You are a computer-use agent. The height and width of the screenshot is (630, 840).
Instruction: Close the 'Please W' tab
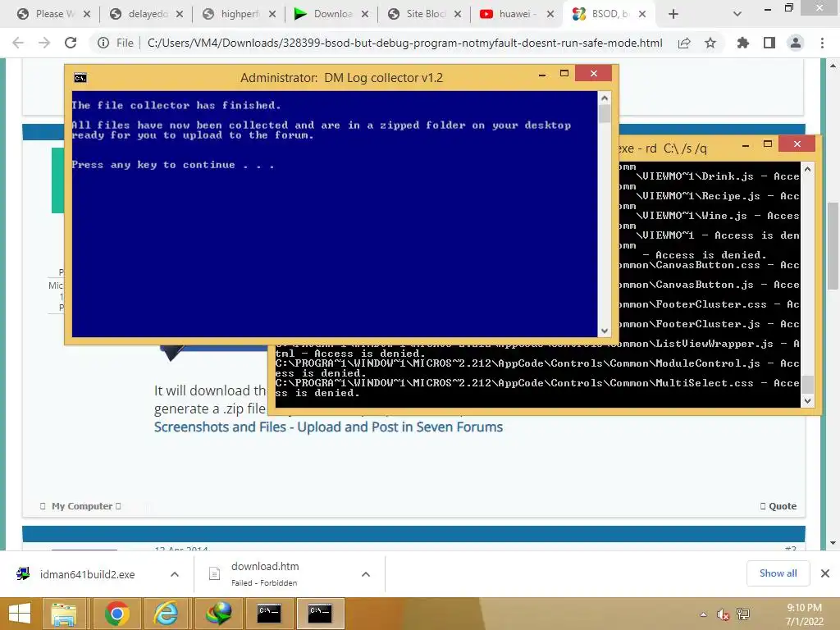click(x=87, y=14)
